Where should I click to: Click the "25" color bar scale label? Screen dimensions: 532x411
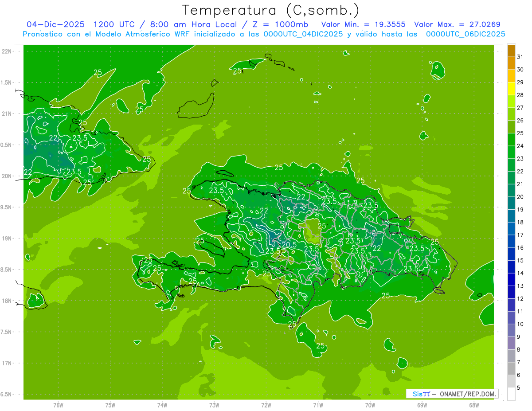[520, 133]
